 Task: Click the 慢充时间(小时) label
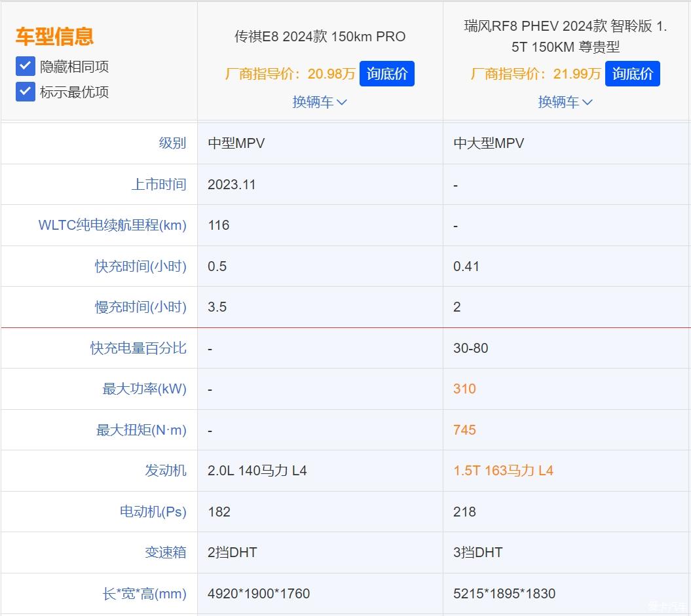pos(141,307)
